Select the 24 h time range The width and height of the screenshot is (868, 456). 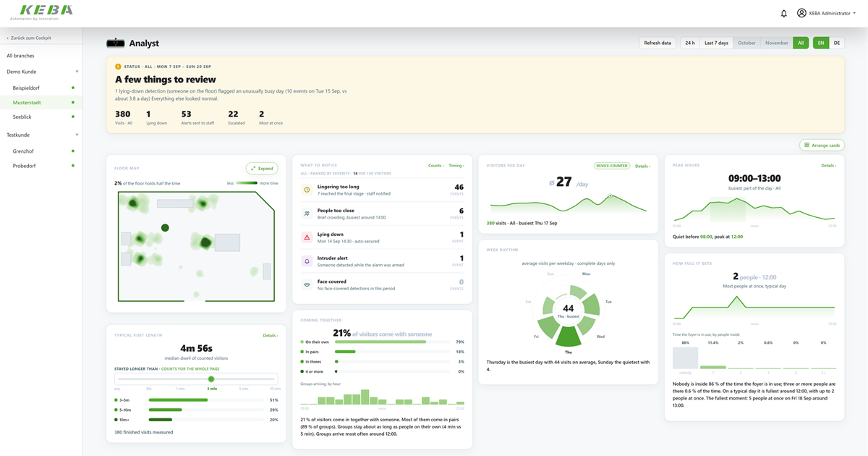click(x=690, y=43)
